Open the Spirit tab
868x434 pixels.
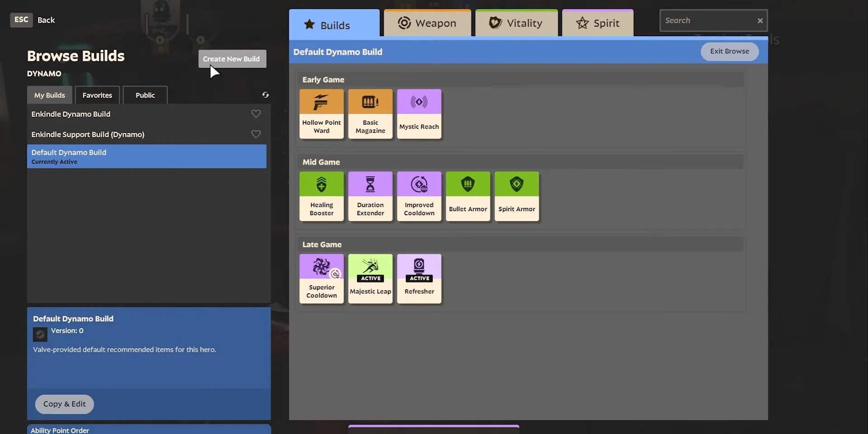tap(598, 23)
